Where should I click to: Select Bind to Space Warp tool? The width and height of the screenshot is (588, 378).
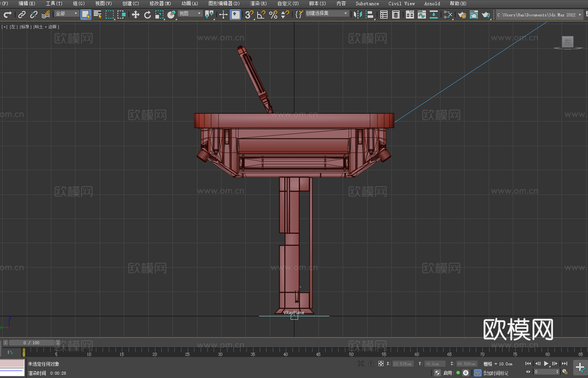(x=46, y=14)
